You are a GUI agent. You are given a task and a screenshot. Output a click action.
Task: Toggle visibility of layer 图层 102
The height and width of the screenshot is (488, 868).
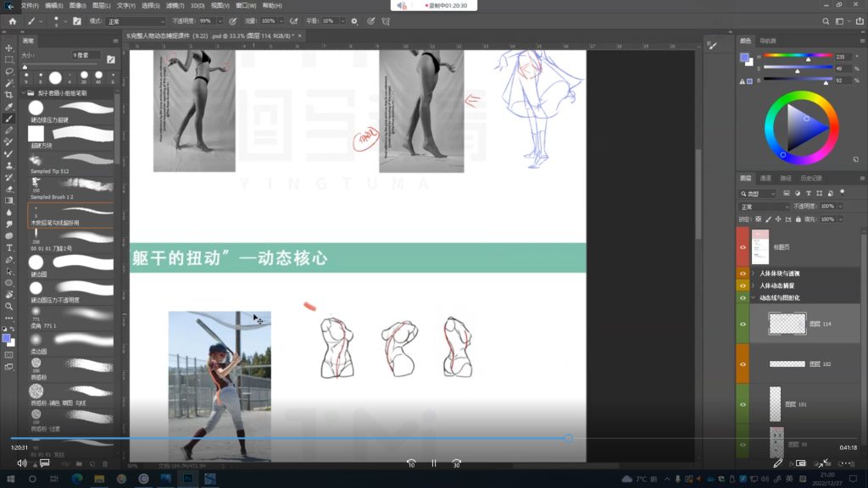click(x=743, y=363)
